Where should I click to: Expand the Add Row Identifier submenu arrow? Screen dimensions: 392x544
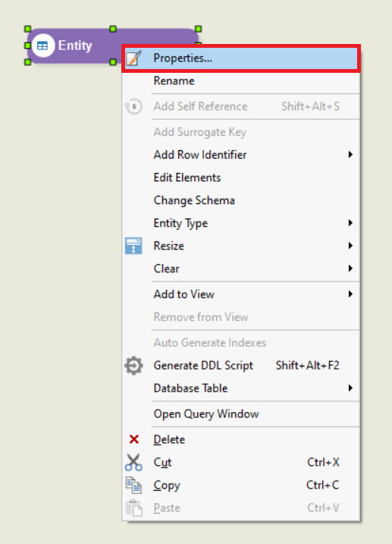(350, 154)
